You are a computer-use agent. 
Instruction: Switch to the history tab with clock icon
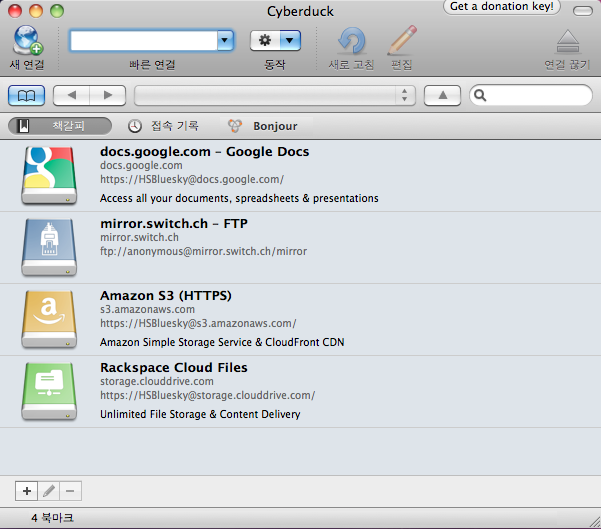pyautogui.click(x=164, y=126)
